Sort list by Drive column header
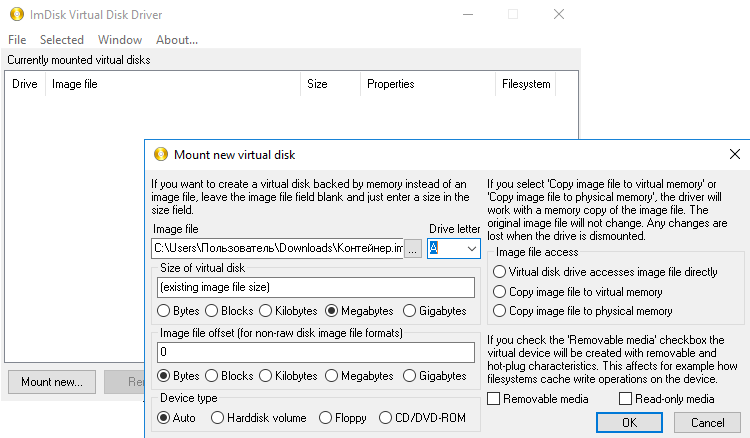 [25, 84]
